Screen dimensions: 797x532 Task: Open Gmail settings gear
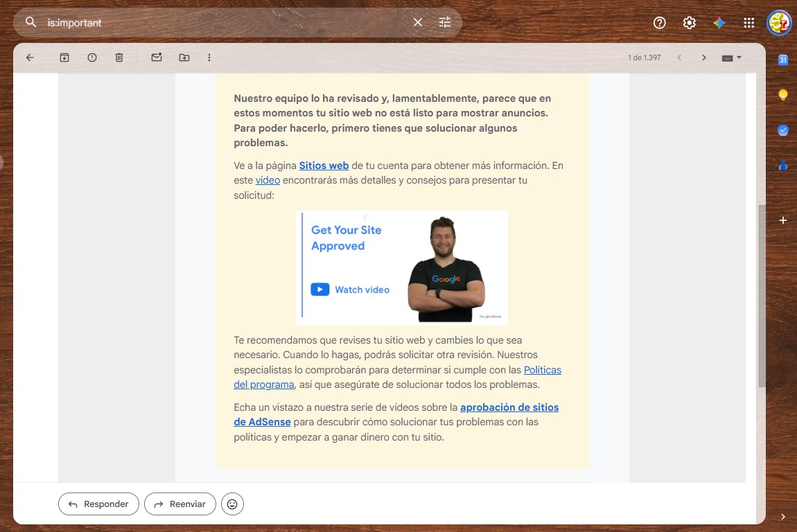click(690, 23)
